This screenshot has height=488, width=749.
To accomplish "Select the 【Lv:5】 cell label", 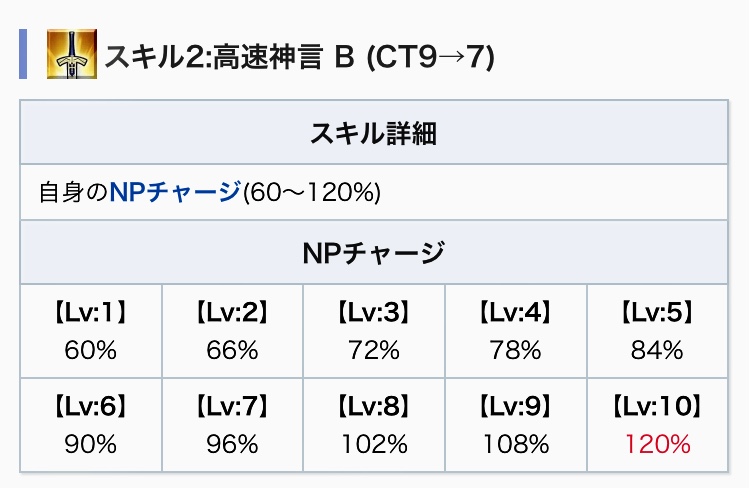I will tap(656, 315).
